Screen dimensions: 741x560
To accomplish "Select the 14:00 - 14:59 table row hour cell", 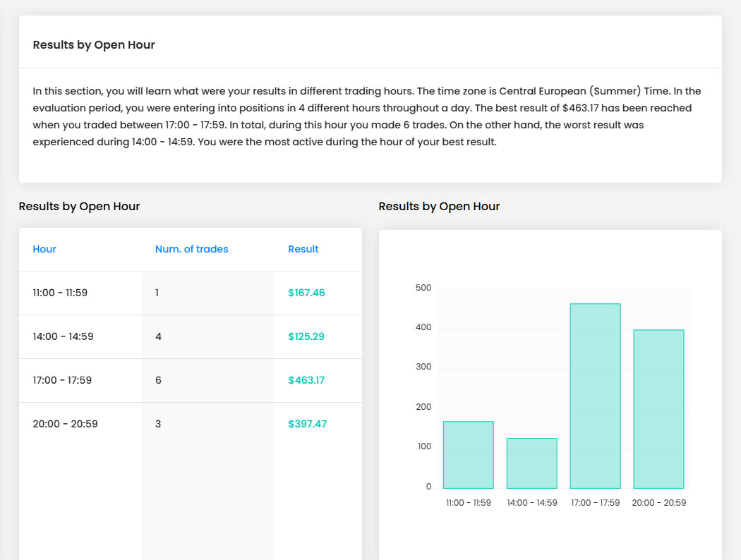I will (x=63, y=336).
